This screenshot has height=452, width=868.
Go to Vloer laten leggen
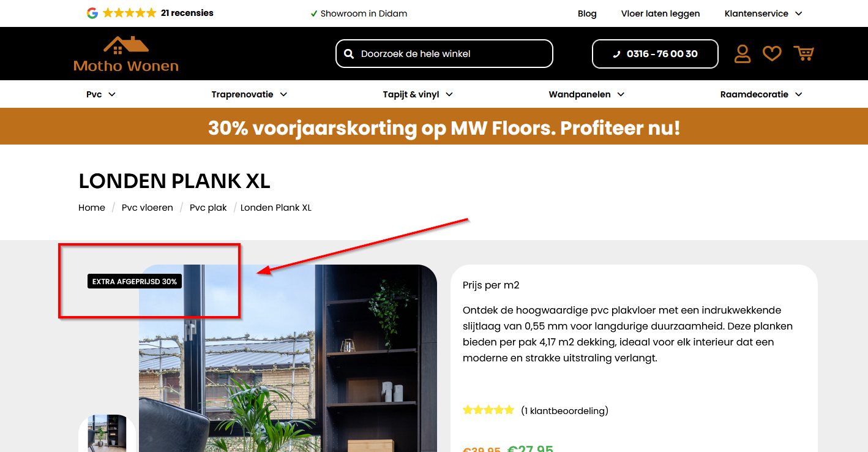660,13
